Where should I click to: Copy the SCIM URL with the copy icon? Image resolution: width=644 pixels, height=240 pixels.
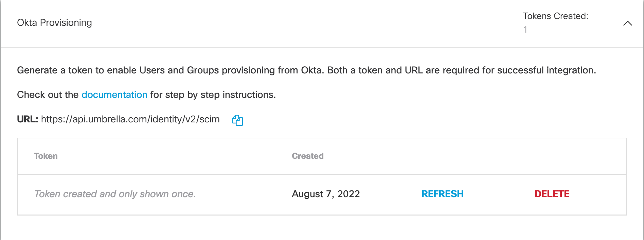[237, 120]
